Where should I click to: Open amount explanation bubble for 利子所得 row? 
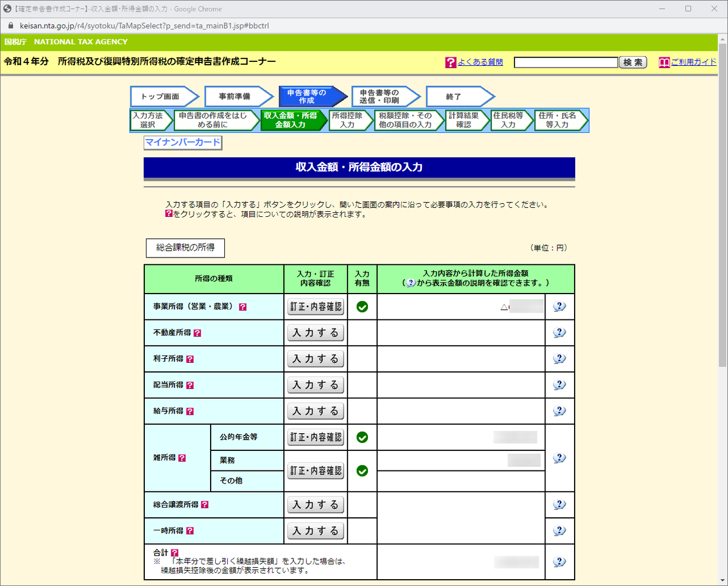click(x=559, y=359)
